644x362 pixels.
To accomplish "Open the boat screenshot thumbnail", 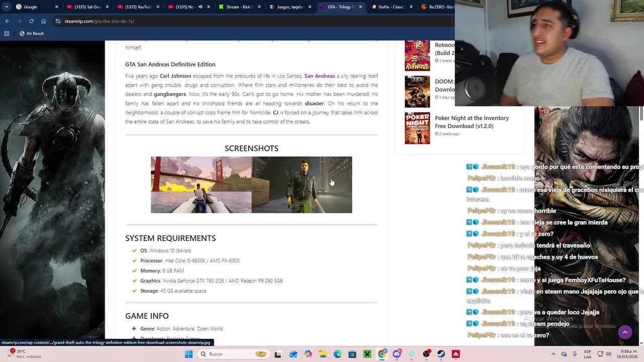I will (x=201, y=185).
